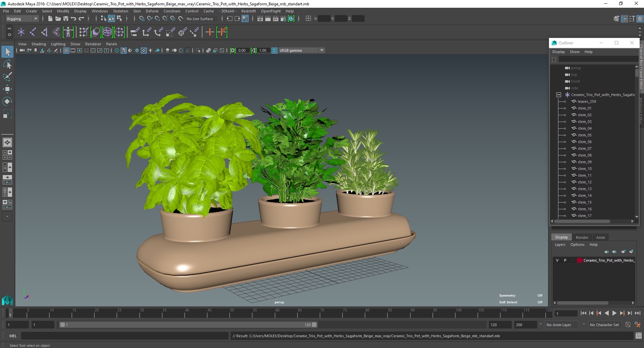Choose the Paint Selection tool
The height and width of the screenshot is (348, 644).
coord(7,76)
